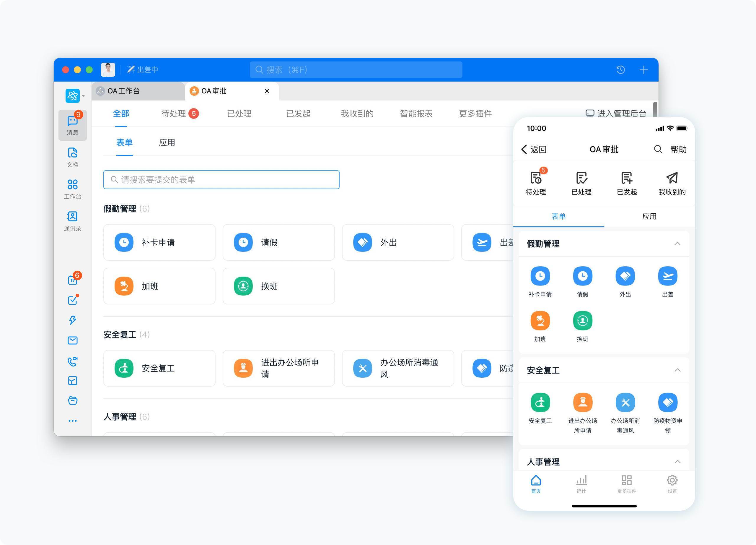
Task: Switch to the 已发起 tab
Action: tap(298, 114)
